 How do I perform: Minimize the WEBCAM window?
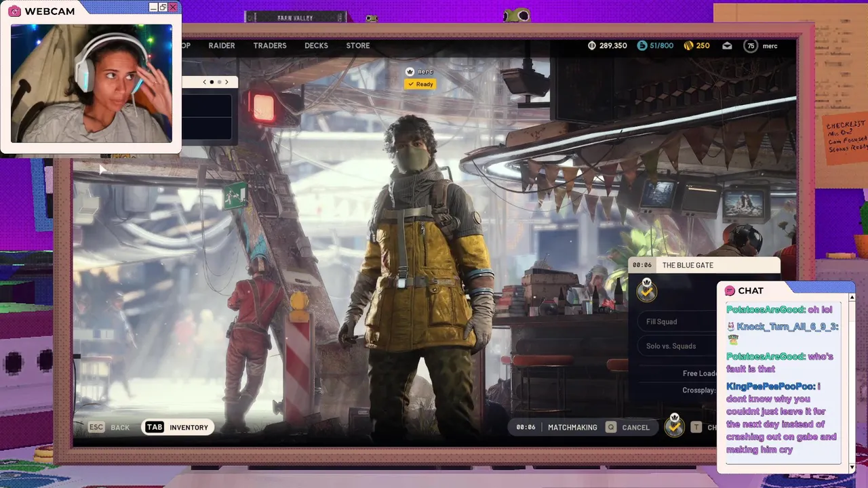(x=153, y=7)
